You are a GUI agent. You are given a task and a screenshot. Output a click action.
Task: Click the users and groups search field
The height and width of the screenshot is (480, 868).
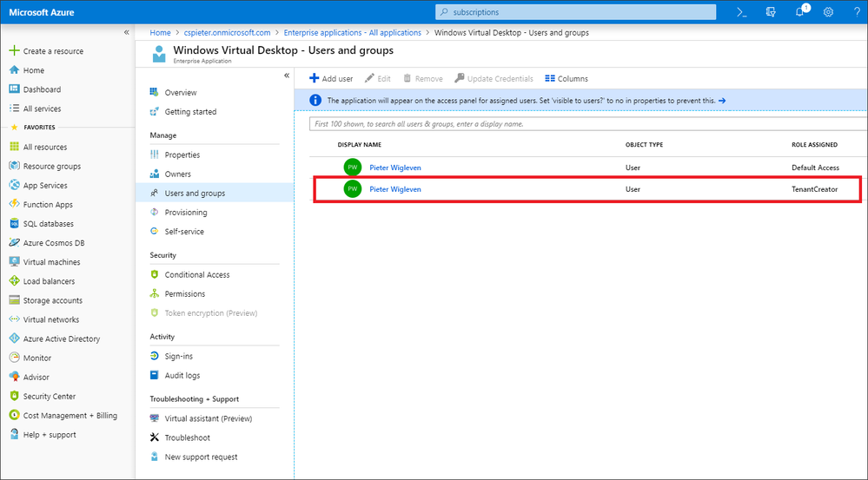coord(588,124)
